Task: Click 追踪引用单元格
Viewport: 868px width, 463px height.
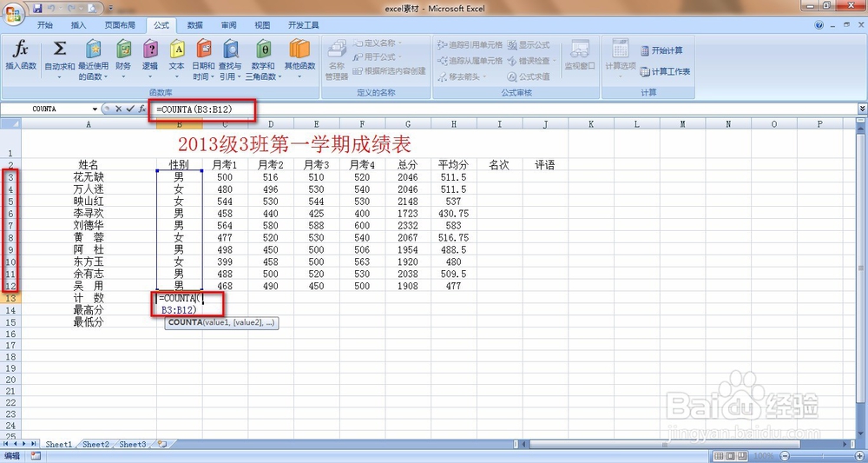Action: click(470, 45)
